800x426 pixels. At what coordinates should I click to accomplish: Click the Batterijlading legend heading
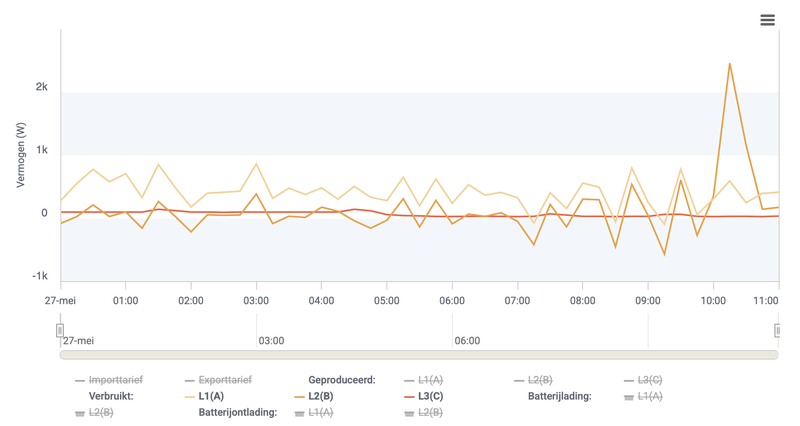coord(560,396)
